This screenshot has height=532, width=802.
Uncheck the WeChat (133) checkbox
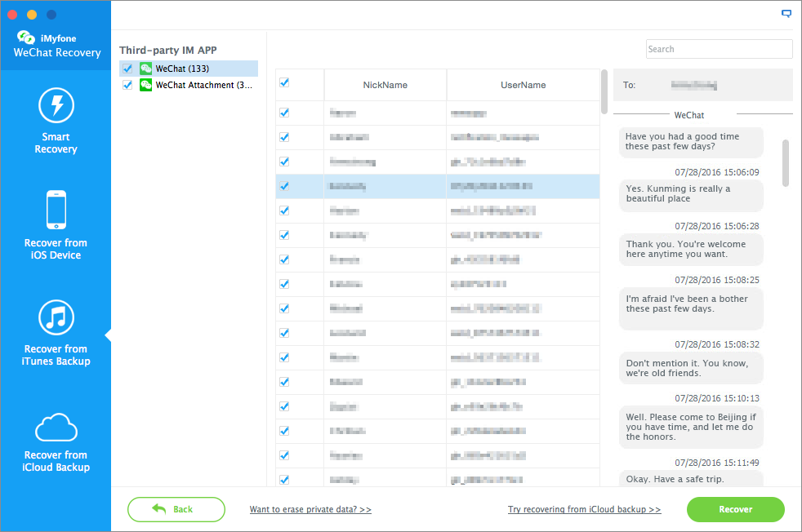(x=127, y=69)
